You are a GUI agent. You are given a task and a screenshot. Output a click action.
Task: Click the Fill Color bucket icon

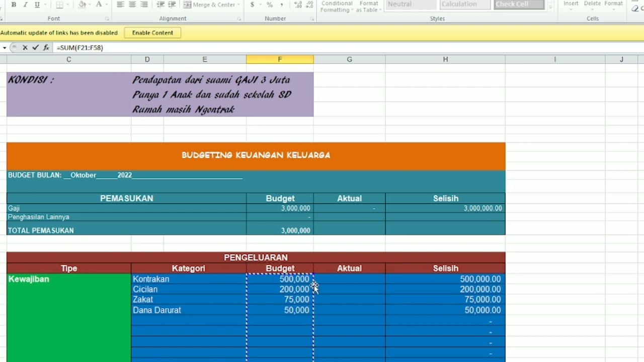point(82,5)
